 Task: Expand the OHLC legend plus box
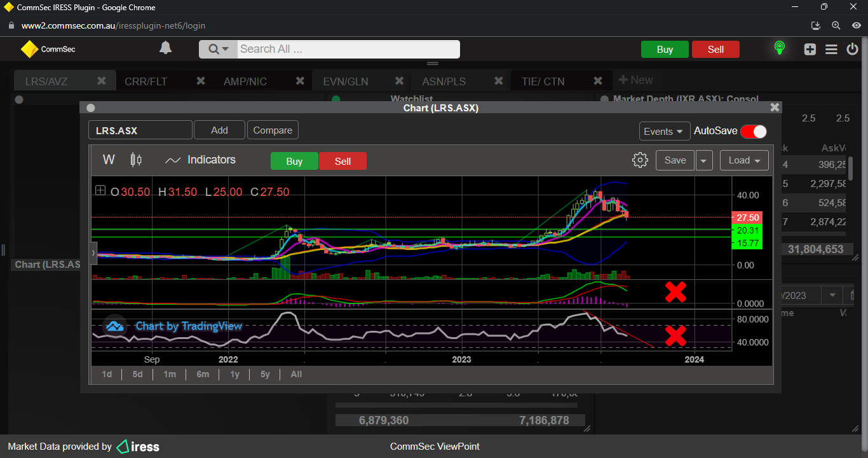[100, 190]
